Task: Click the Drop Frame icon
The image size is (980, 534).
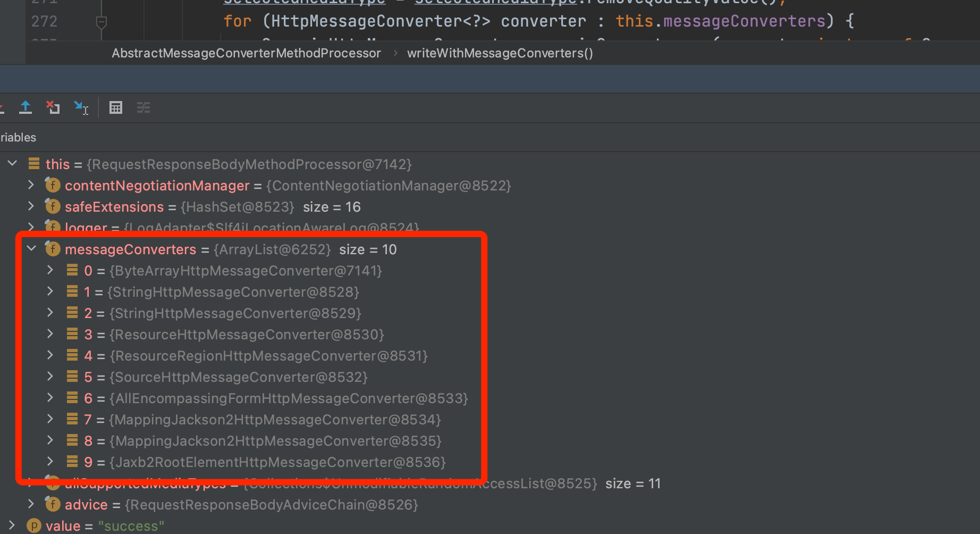Action: [x=53, y=107]
